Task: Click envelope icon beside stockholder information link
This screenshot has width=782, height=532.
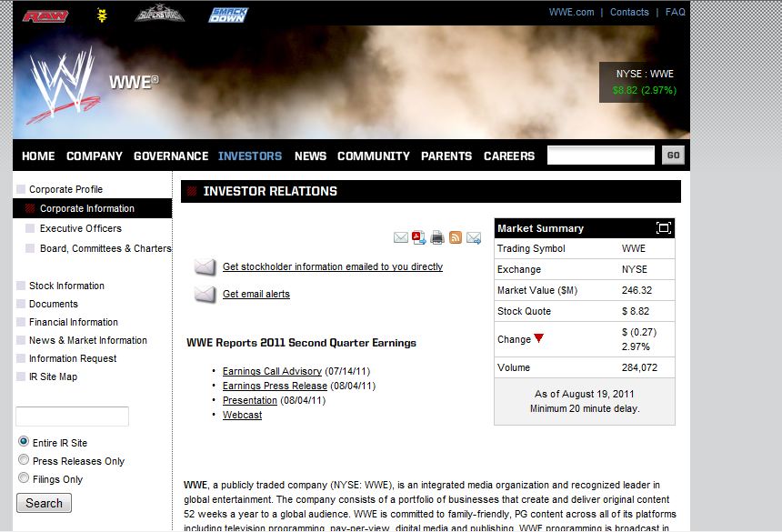Action: [205, 266]
